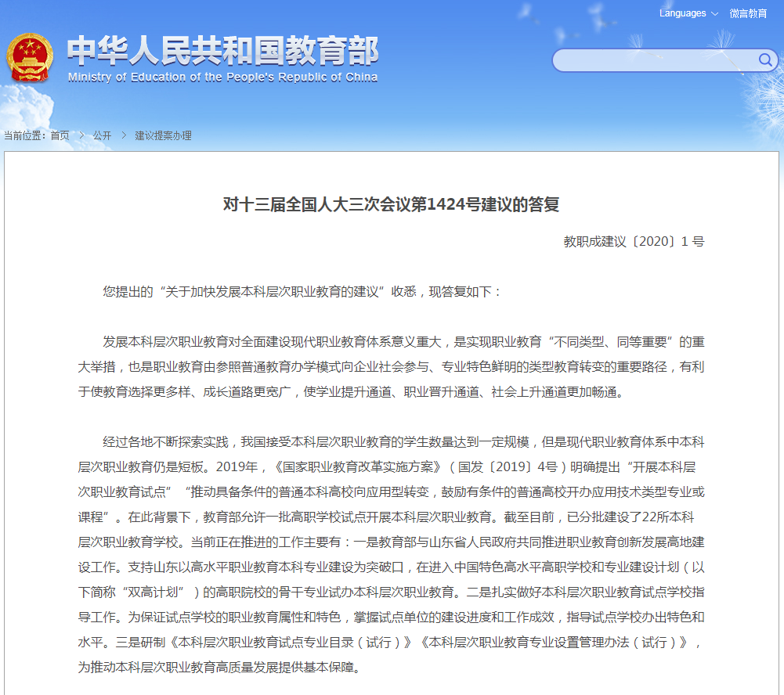Viewport: 784px width, 695px height.
Task: Click the search magnifier icon
Action: click(765, 60)
